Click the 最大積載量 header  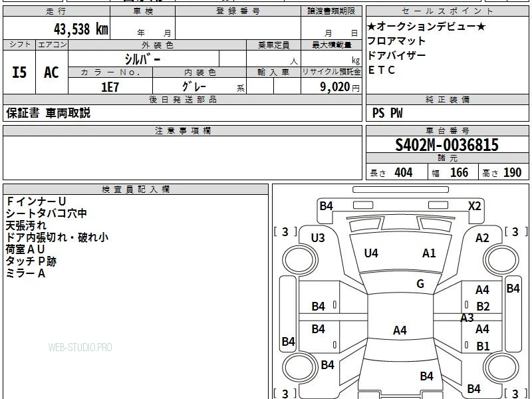[x=331, y=45]
